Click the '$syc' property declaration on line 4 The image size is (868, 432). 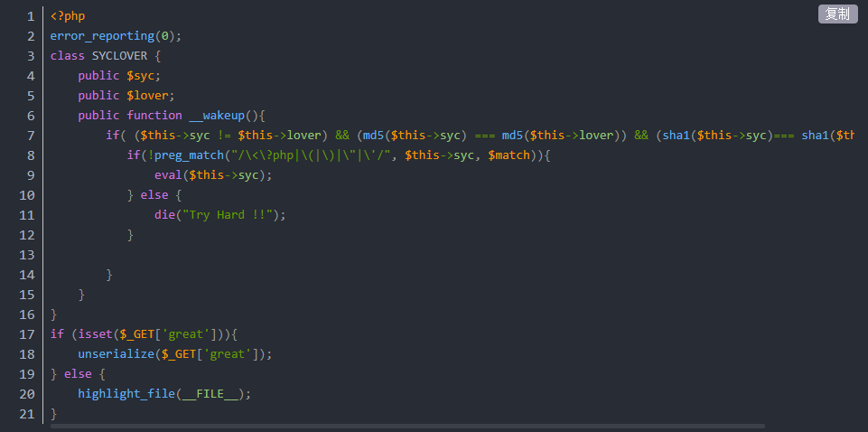140,76
